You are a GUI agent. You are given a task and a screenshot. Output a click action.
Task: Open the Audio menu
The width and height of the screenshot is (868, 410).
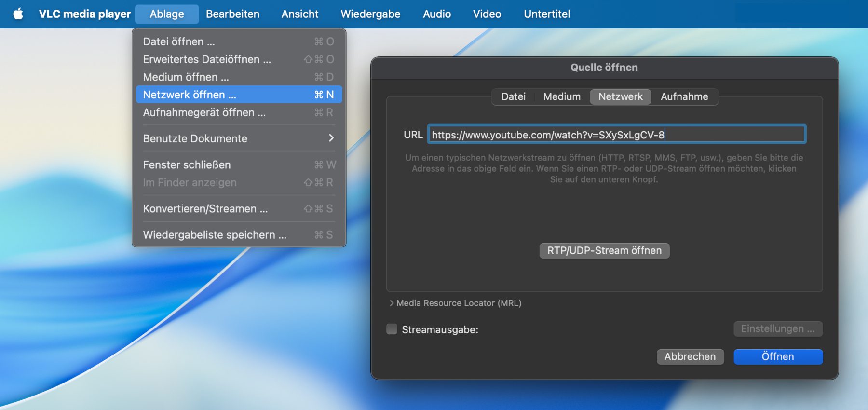click(x=436, y=14)
